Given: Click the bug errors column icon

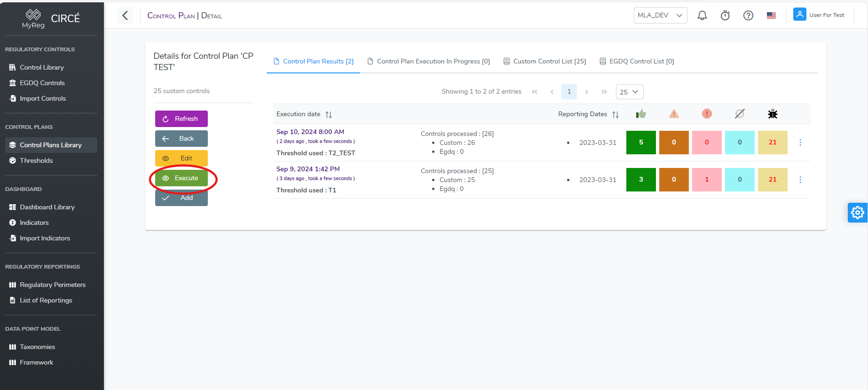Looking at the screenshot, I should click(x=773, y=114).
